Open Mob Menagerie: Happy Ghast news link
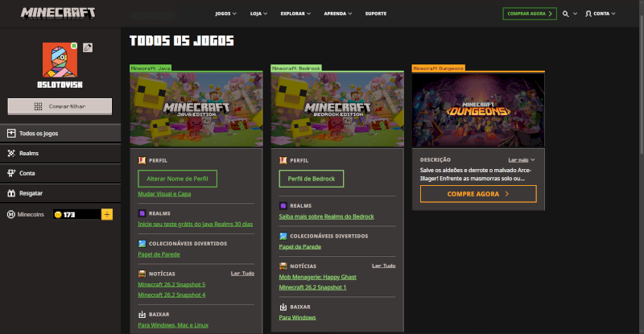This screenshot has width=644, height=334. pos(317,277)
